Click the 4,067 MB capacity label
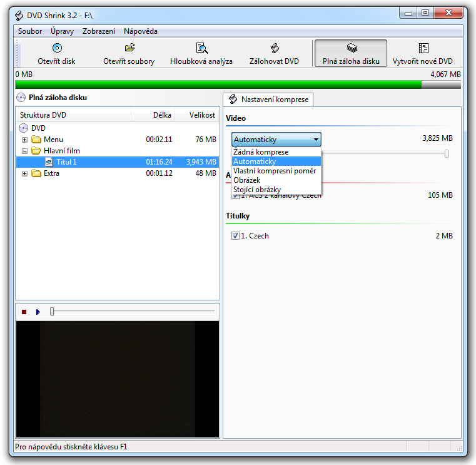Screen dimensions: 476x465 445,74
